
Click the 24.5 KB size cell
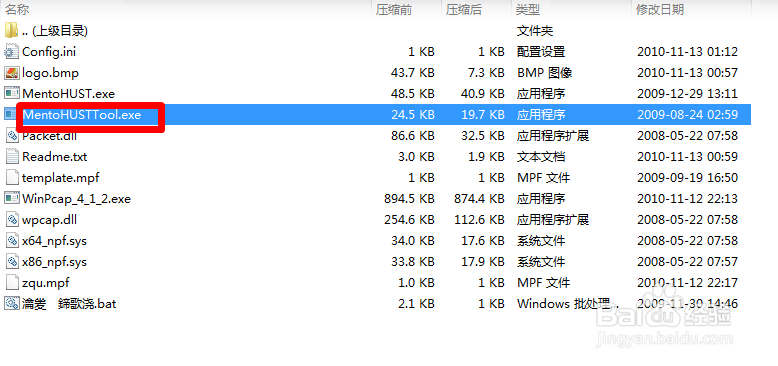[413, 115]
